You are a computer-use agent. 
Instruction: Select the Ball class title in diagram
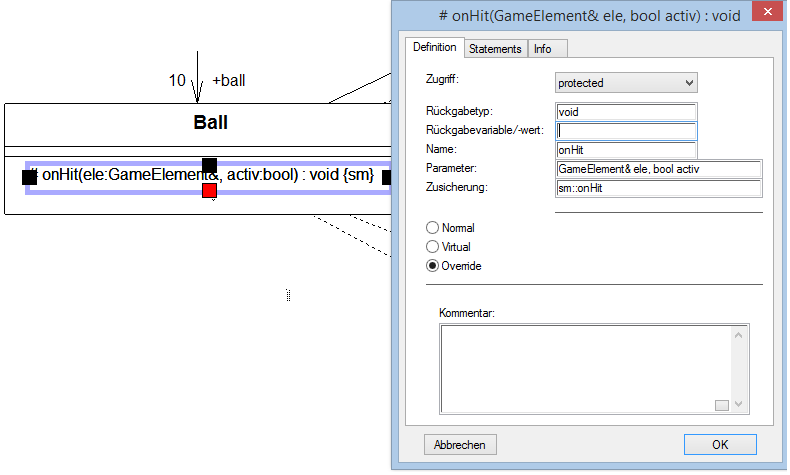pyautogui.click(x=210, y=123)
